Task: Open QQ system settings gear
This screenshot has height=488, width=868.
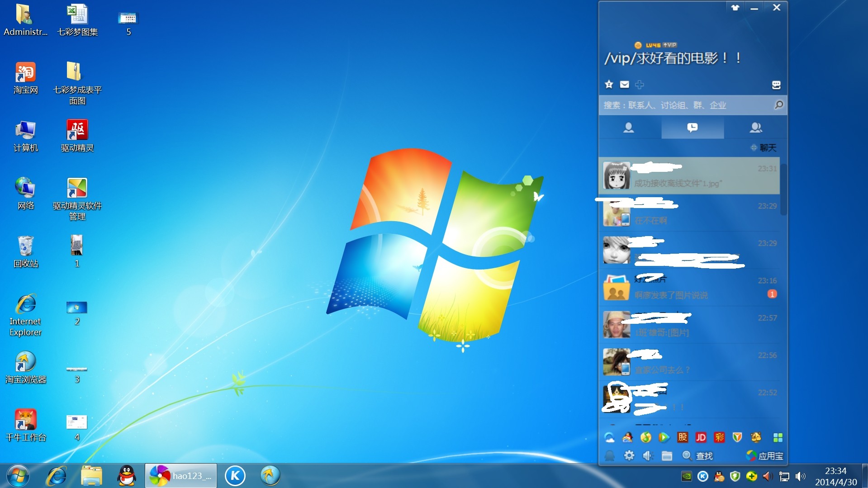Action: click(629, 456)
